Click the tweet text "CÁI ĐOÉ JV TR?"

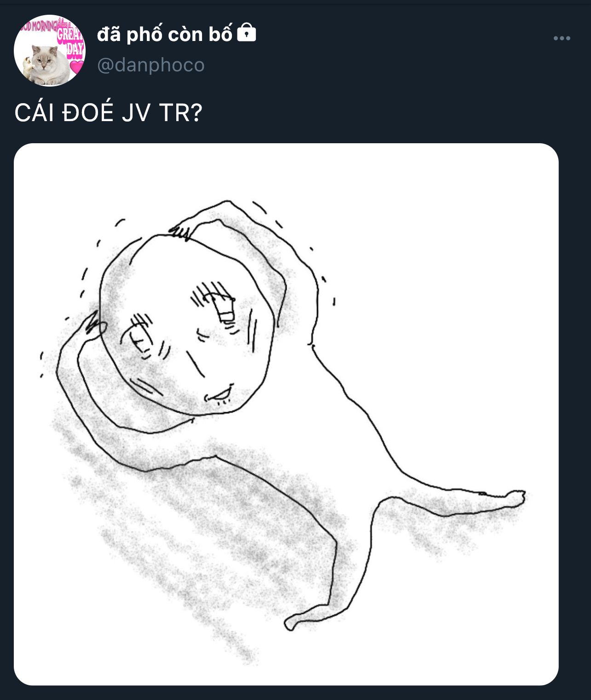[x=109, y=113]
